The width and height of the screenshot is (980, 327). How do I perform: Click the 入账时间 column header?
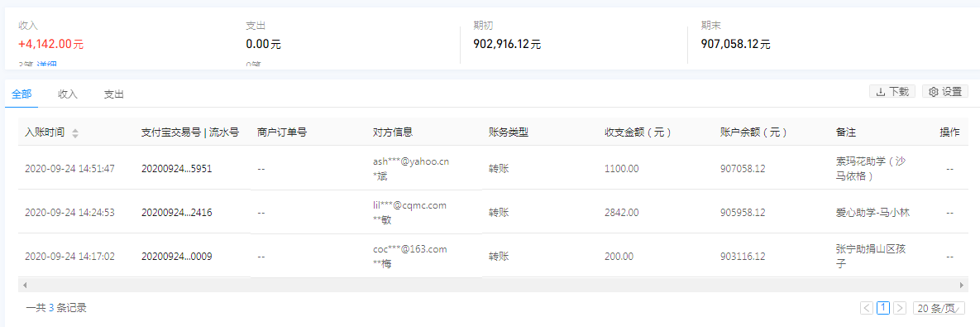(x=45, y=133)
